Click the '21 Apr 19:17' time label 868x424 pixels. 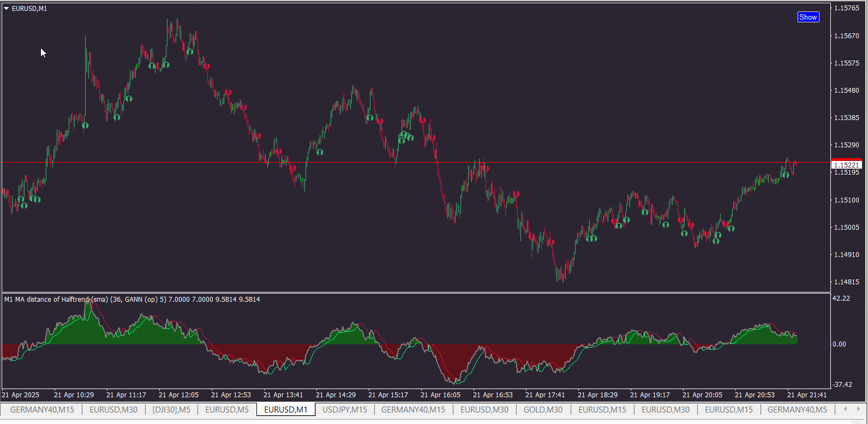click(650, 395)
